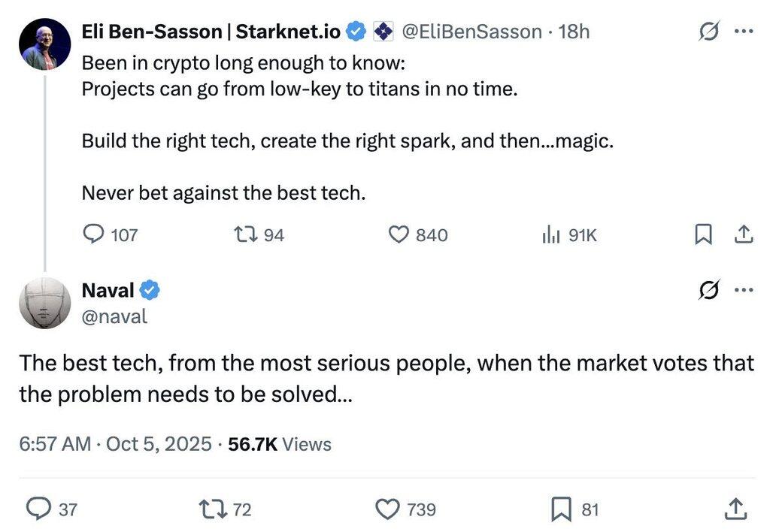This screenshot has width=776, height=532.
Task: Share Eli Ben-Sasson's tweet
Action: [743, 235]
